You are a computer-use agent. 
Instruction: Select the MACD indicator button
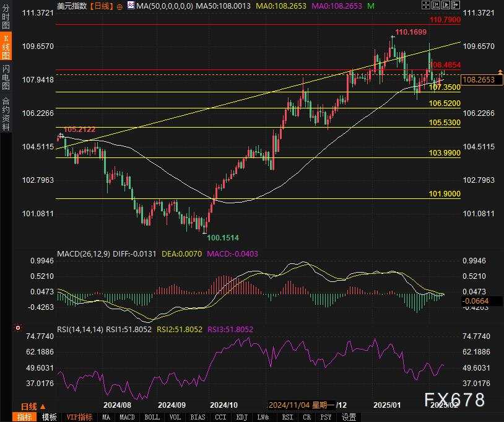[127, 417]
